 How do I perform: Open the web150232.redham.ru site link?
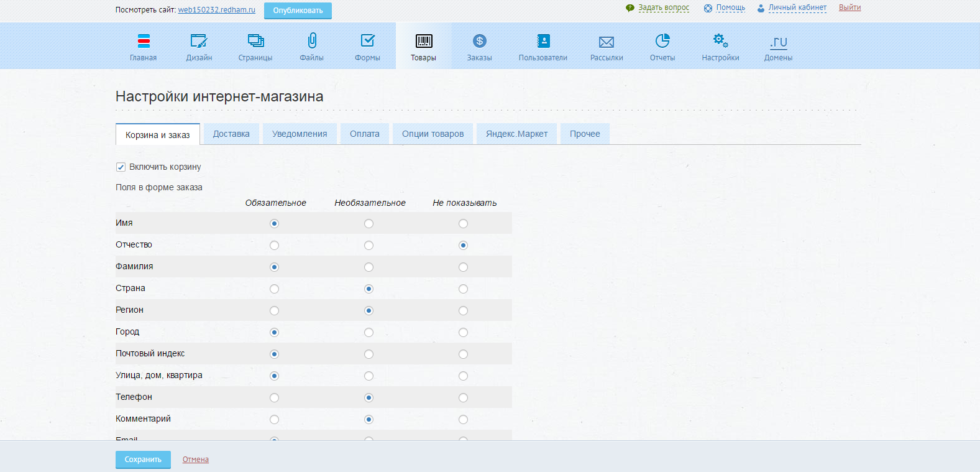217,10
